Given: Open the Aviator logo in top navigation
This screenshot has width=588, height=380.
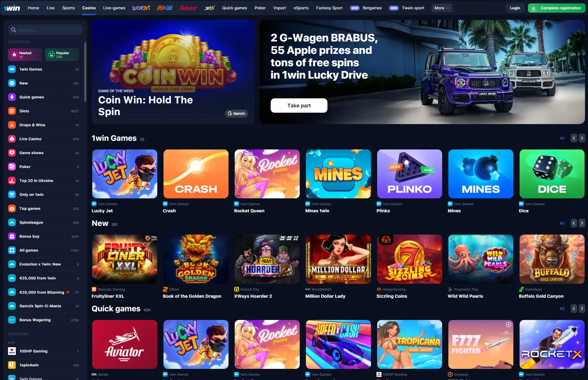Looking at the screenshot, I should click(188, 8).
